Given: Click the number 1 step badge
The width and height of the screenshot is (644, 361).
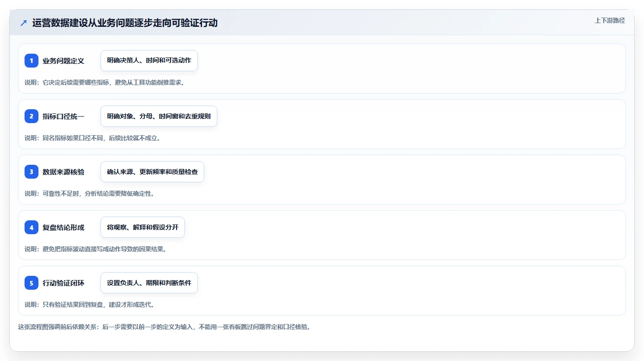Looking at the screenshot, I should [32, 61].
